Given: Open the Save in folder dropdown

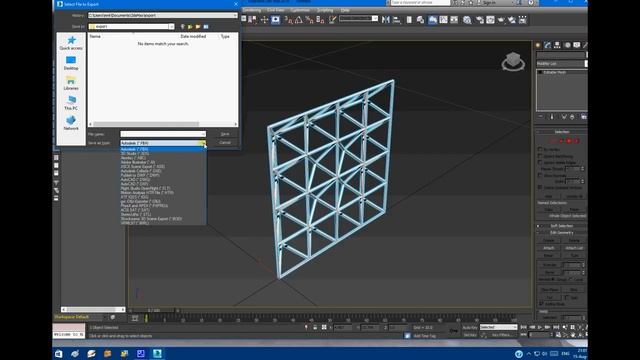Looking at the screenshot, I should [x=171, y=27].
